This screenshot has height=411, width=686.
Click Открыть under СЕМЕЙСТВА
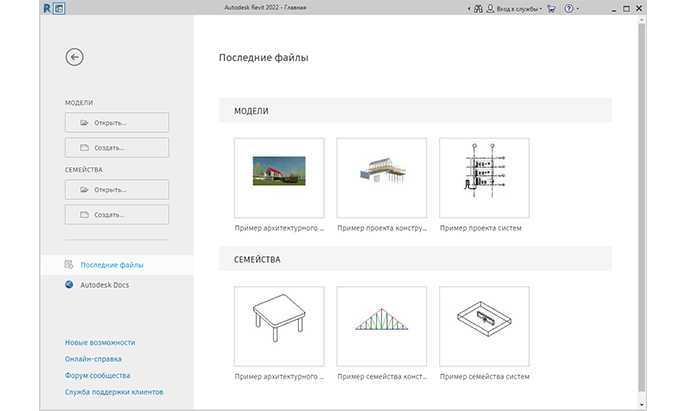(x=117, y=190)
